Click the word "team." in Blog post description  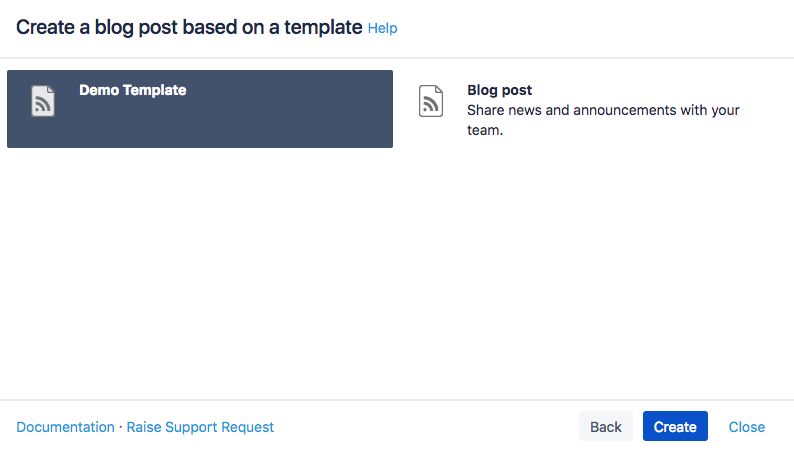click(485, 130)
